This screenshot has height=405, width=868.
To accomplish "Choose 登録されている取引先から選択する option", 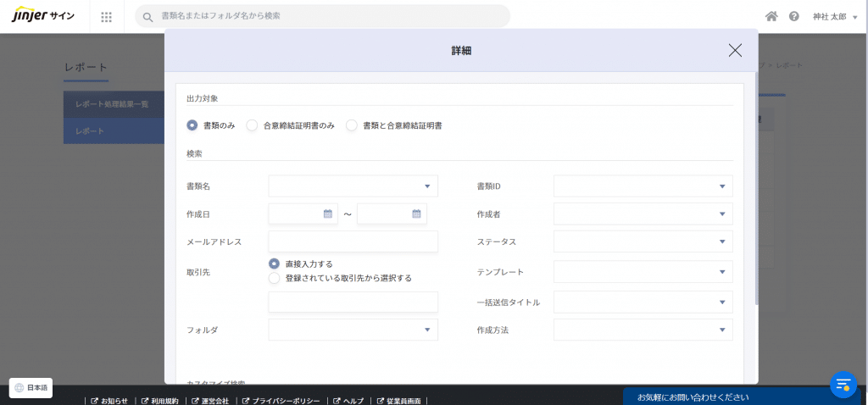I will (274, 278).
